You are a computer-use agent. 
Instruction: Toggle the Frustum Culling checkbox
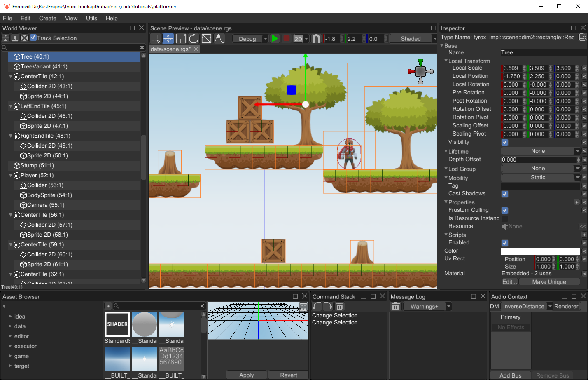point(505,210)
